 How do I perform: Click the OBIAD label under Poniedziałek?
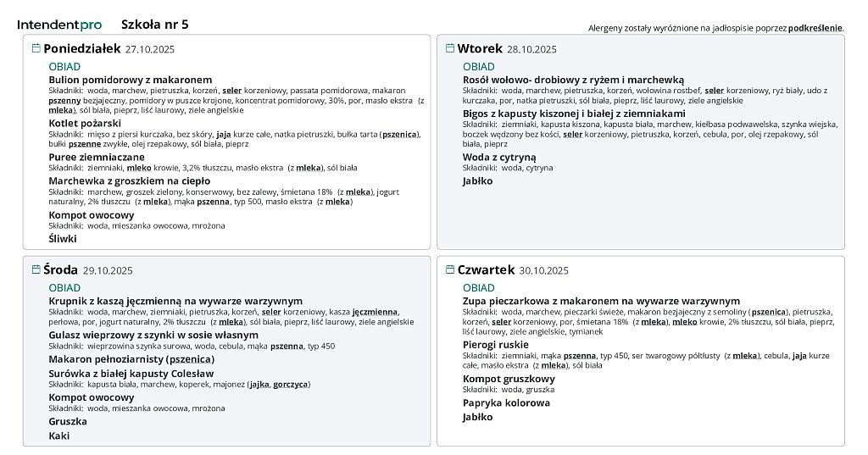(x=64, y=67)
